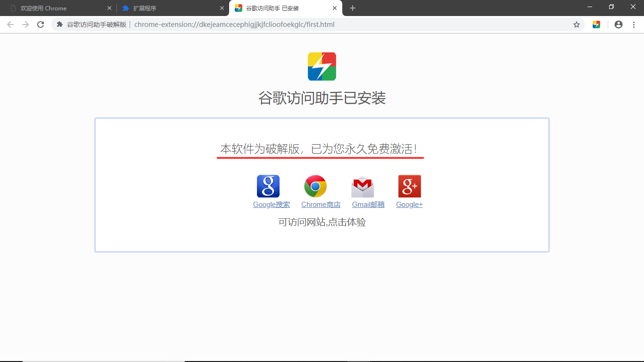Follow the Google搜索 link

[272, 205]
